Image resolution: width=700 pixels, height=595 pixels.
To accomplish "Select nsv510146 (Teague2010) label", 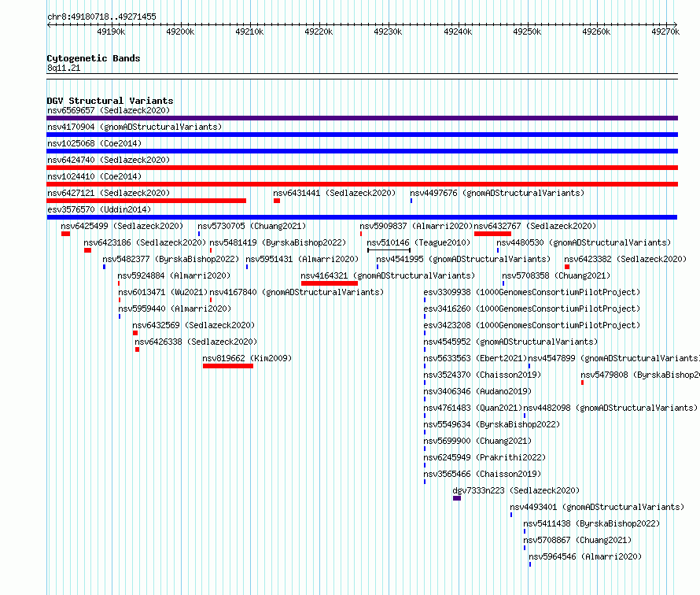I will tap(418, 242).
